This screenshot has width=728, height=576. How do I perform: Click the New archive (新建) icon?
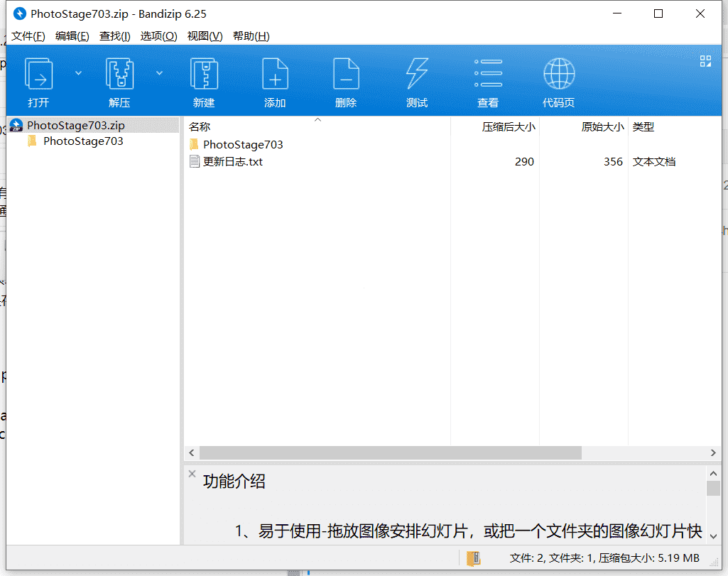tap(204, 74)
